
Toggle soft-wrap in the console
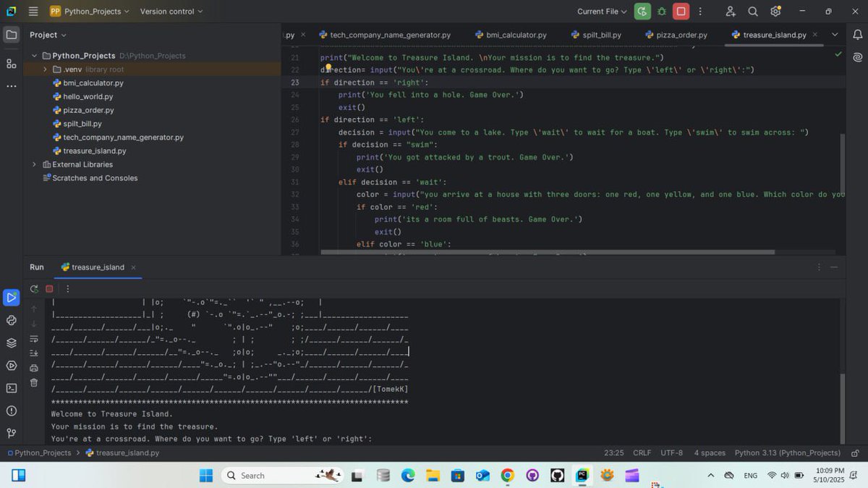tap(34, 339)
